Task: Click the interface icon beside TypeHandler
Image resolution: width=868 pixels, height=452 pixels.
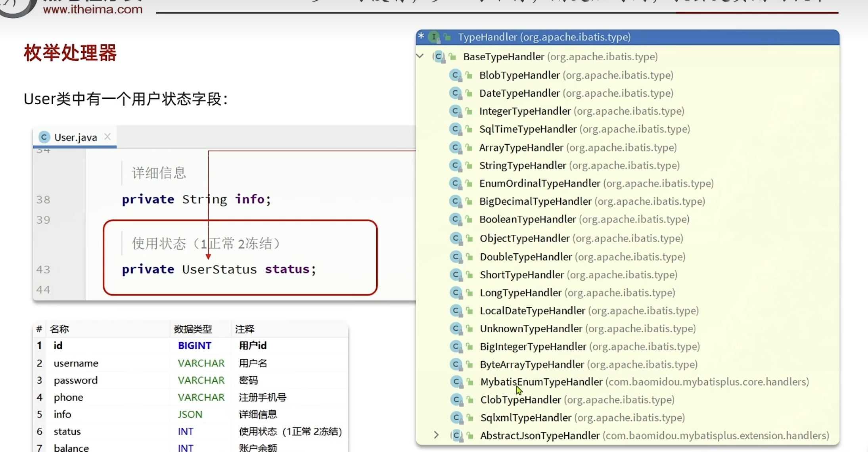Action: [434, 37]
